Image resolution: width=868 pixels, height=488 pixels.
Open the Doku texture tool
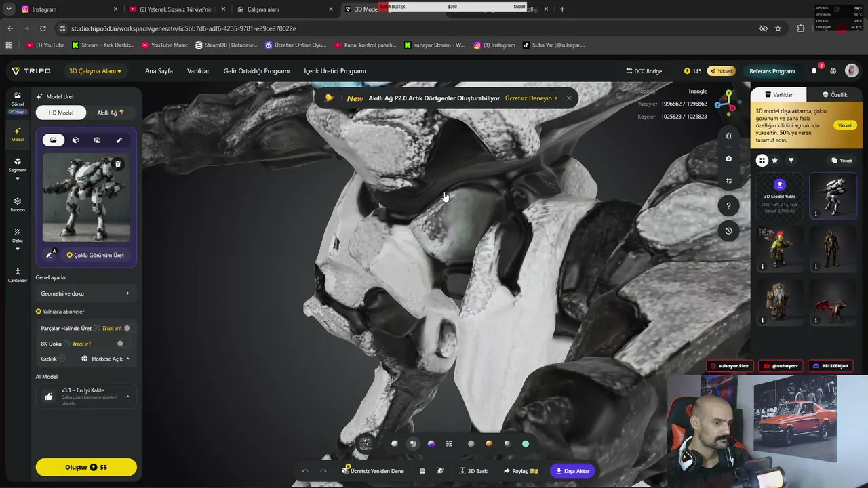click(17, 235)
